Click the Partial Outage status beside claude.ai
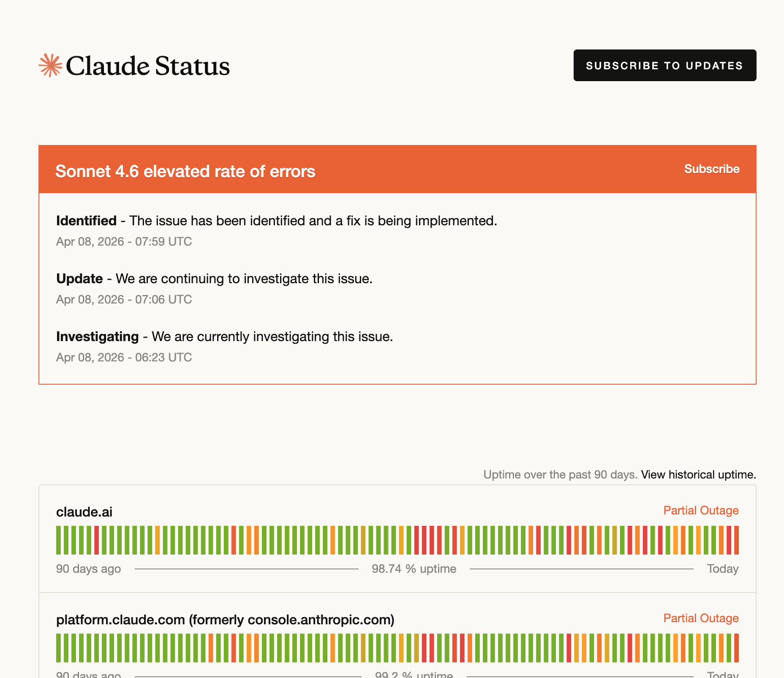This screenshot has width=784, height=678. click(x=701, y=511)
